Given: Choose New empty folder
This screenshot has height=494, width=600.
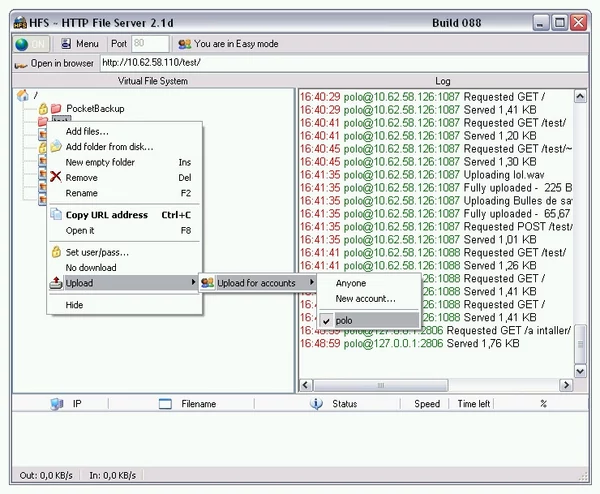Looking at the screenshot, I should pyautogui.click(x=125, y=162).
